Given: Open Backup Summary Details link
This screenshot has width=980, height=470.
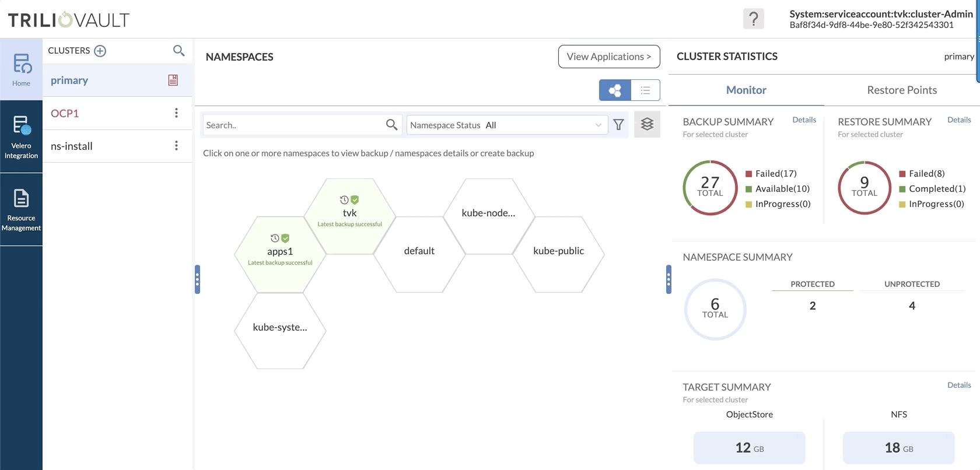Looking at the screenshot, I should (804, 120).
